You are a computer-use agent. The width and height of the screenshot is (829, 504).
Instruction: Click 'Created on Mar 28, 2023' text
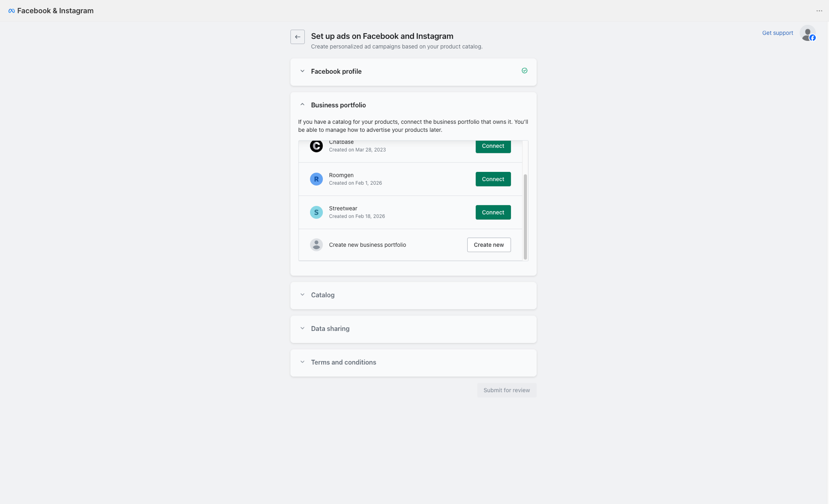pos(357,150)
